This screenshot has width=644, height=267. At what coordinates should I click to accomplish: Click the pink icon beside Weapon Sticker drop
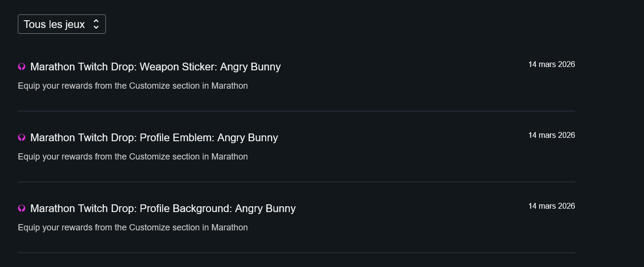point(22,67)
